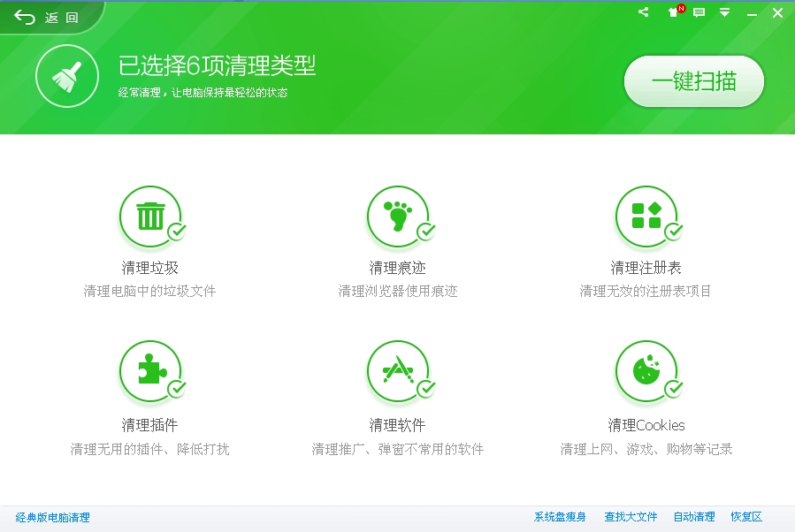Open the feedback message icon
This screenshot has height=532, width=795.
pyautogui.click(x=699, y=12)
